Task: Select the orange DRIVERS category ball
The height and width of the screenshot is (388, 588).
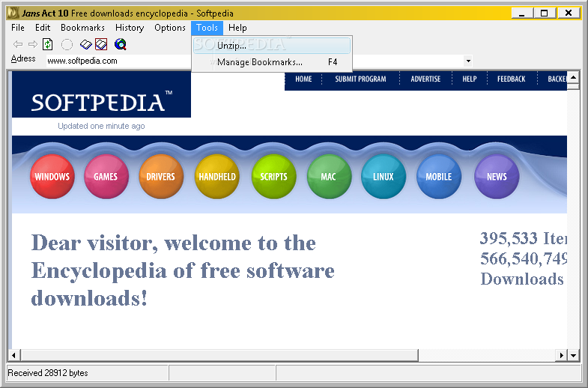Action: 161,176
